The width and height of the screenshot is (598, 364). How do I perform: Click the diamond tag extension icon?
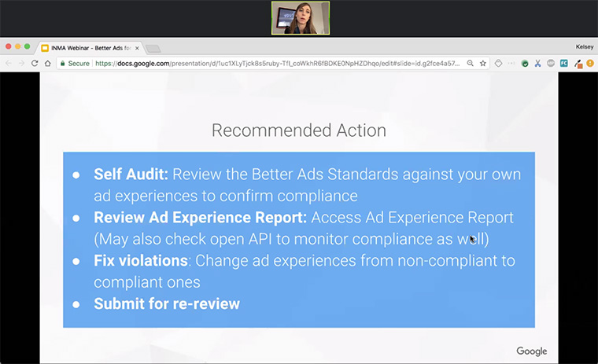pyautogui.click(x=498, y=63)
